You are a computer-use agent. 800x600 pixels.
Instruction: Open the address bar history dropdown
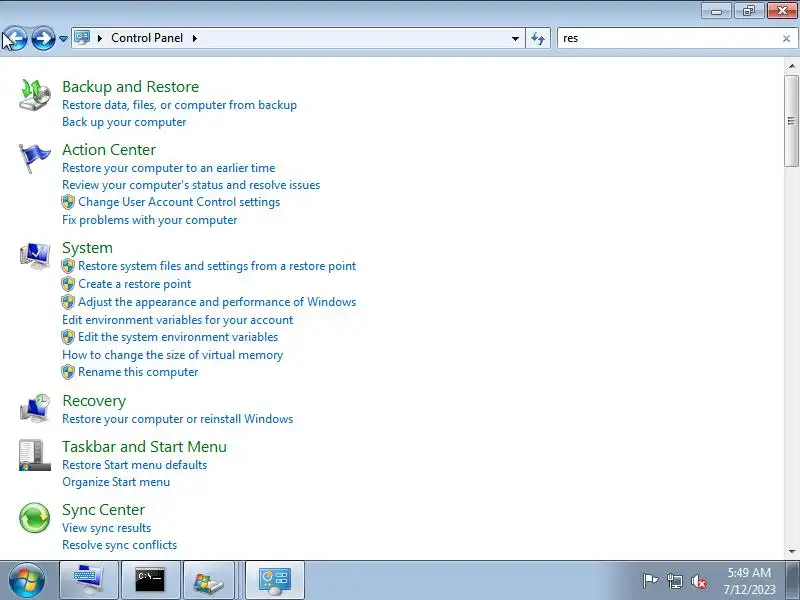(515, 38)
